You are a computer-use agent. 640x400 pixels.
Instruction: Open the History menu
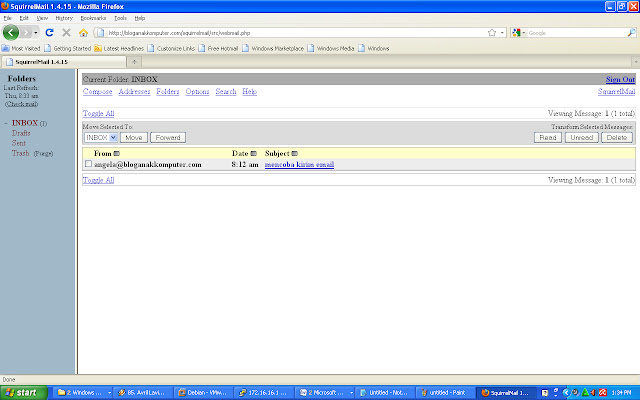tap(64, 18)
